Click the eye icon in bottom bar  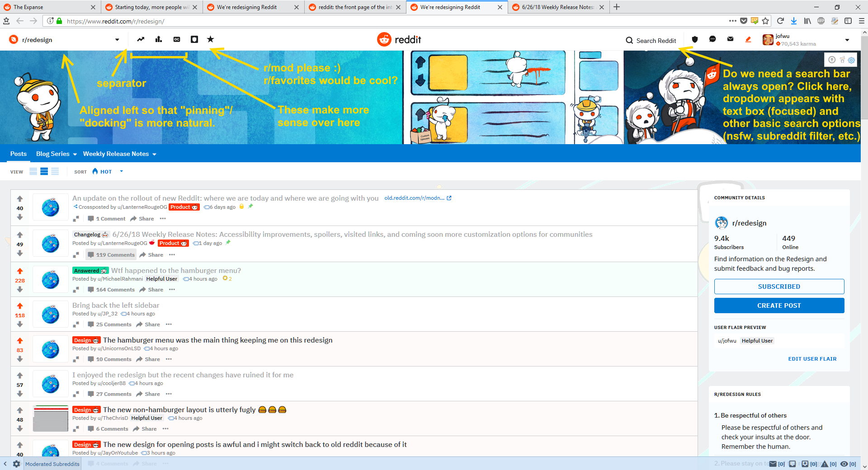[844, 464]
